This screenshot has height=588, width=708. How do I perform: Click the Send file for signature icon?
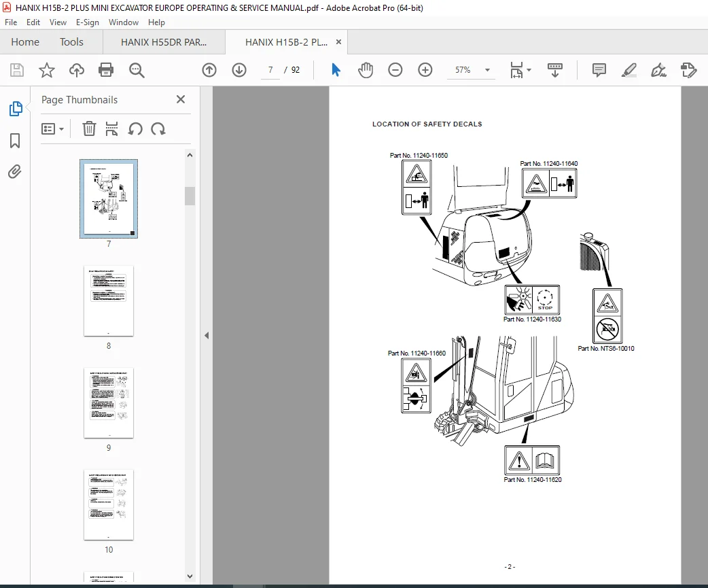(688, 70)
